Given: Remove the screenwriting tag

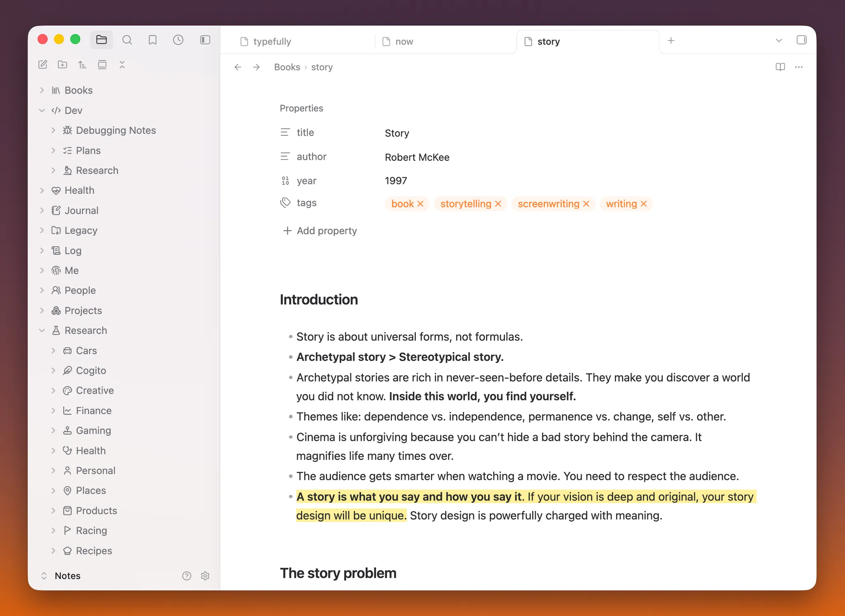Looking at the screenshot, I should pyautogui.click(x=586, y=204).
